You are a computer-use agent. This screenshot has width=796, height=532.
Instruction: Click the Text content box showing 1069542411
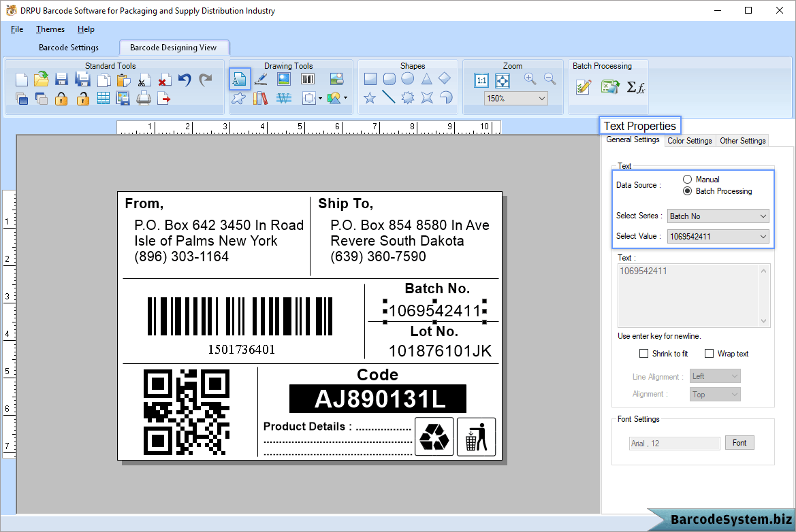(x=694, y=295)
